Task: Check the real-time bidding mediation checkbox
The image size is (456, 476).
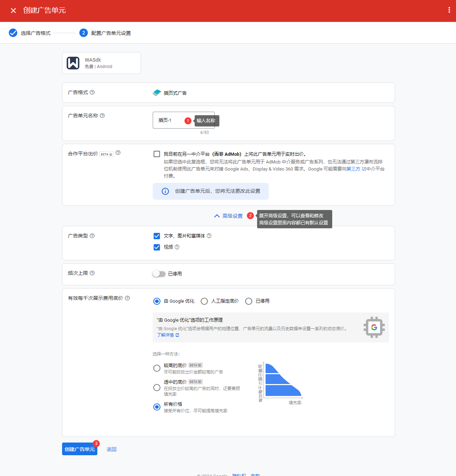Action: (x=157, y=154)
